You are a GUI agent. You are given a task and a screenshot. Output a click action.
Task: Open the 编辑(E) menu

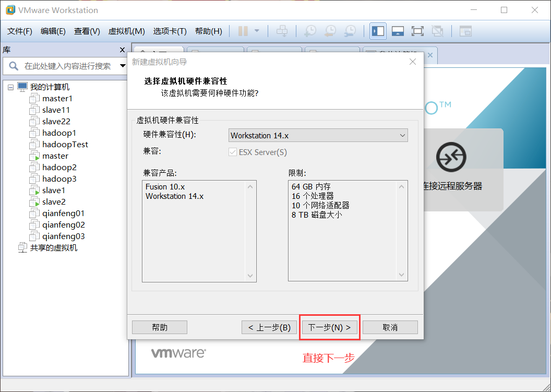click(x=53, y=31)
